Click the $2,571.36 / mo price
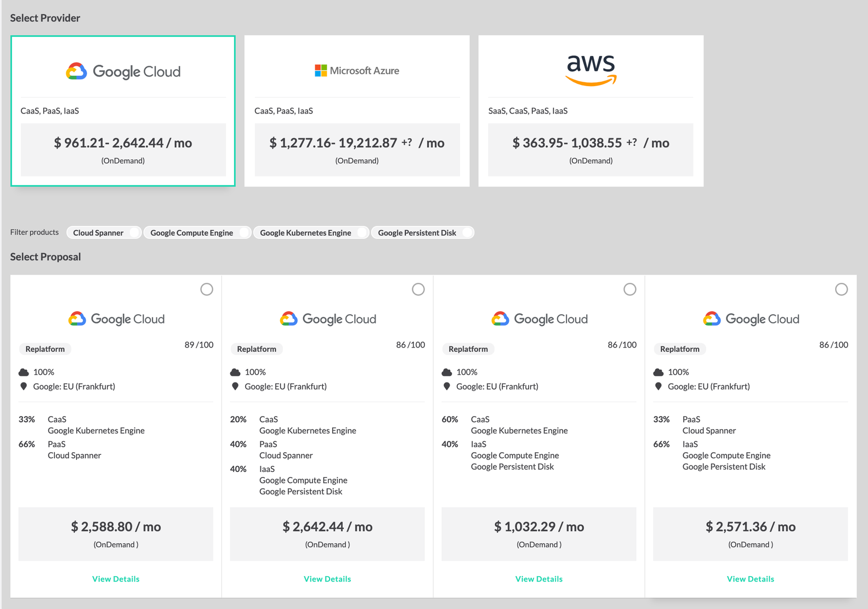Screen dimensions: 868x609 click(751, 527)
